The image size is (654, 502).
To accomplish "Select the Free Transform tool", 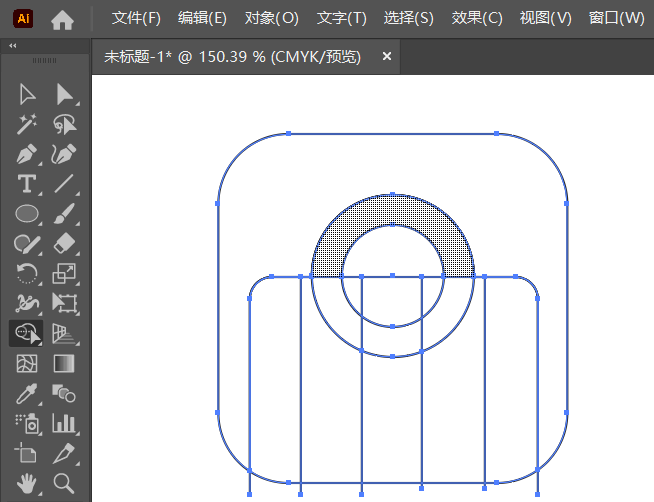I will 64,304.
